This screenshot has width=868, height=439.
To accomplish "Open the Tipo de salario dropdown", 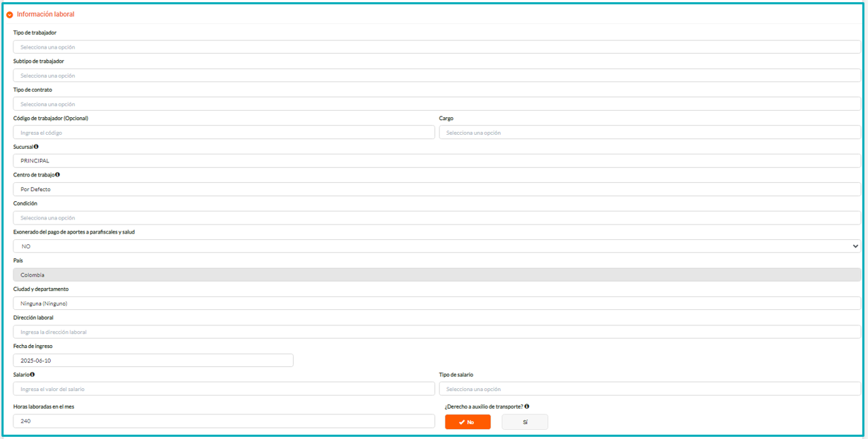I will pyautogui.click(x=649, y=389).
